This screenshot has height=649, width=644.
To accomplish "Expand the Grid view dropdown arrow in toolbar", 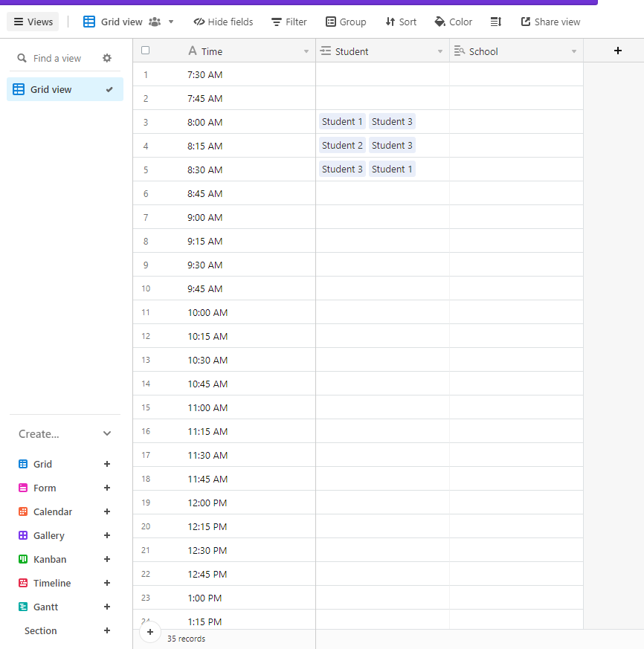I will click(x=171, y=22).
